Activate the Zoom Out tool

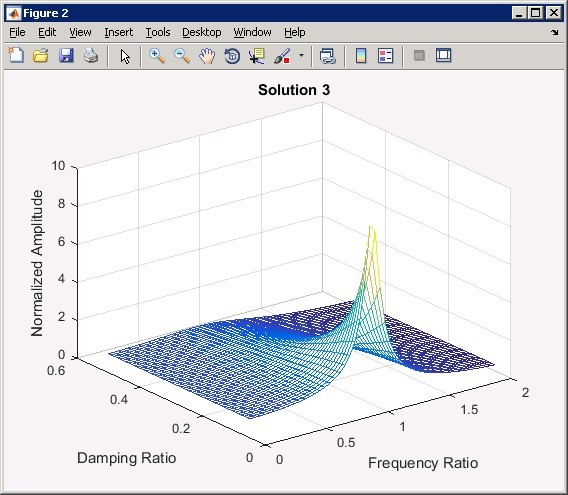[182, 56]
